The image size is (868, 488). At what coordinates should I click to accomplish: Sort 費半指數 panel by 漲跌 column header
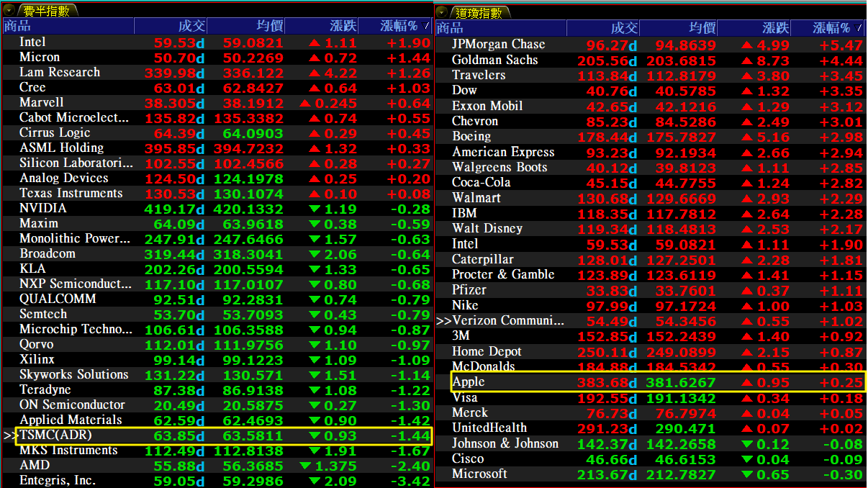[322, 27]
